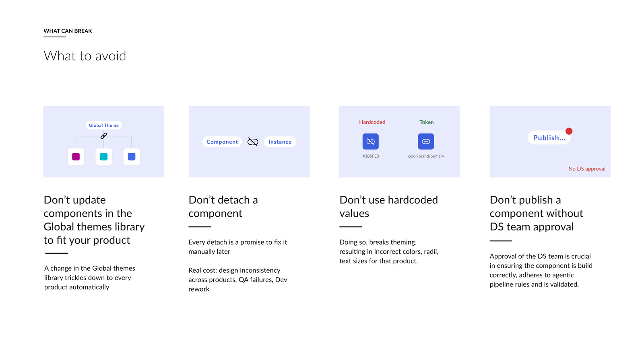Image resolution: width=644 pixels, height=362 pixels.
Task: Click the Don't publish a component heading
Action: pos(536,213)
